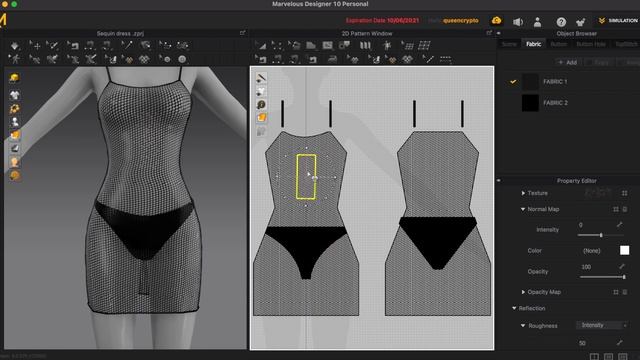Open the white Color swatch
The image size is (640, 360).
[624, 250]
